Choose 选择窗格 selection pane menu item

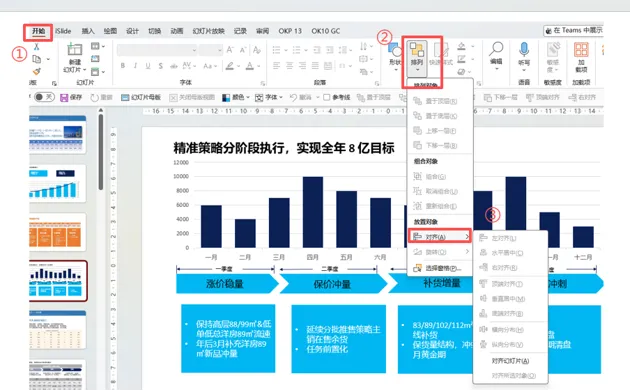pos(440,268)
